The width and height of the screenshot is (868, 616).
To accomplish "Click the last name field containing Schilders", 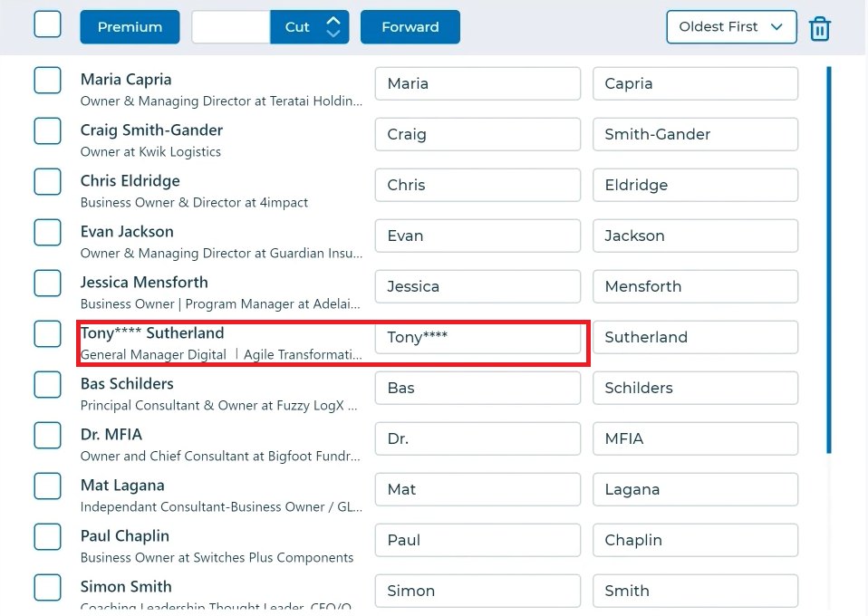I will (695, 388).
